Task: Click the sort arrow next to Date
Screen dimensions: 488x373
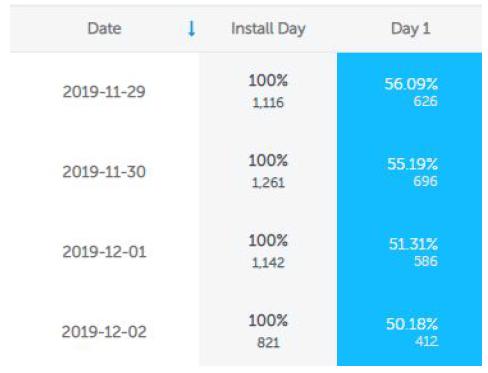Action: coord(191,28)
